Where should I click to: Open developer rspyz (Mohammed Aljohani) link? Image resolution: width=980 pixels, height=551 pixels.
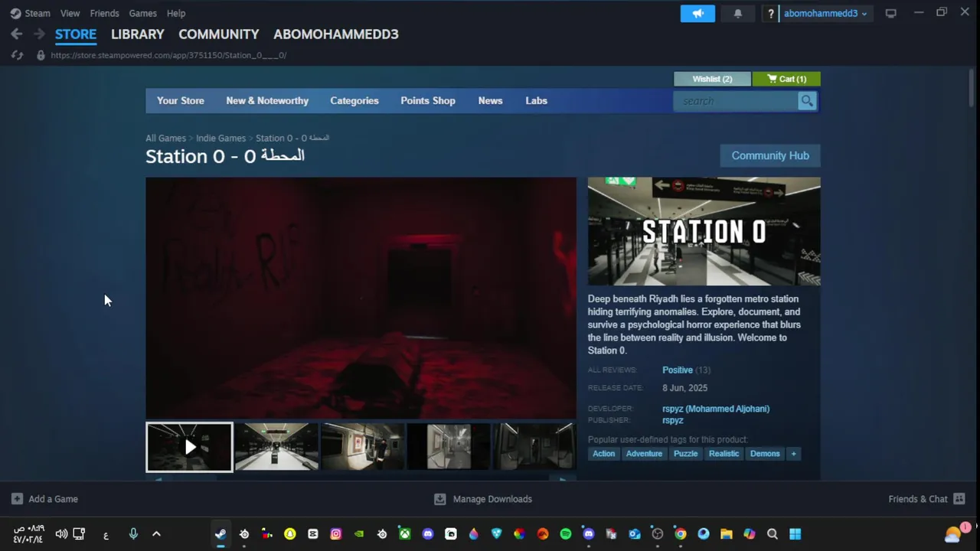pos(716,409)
